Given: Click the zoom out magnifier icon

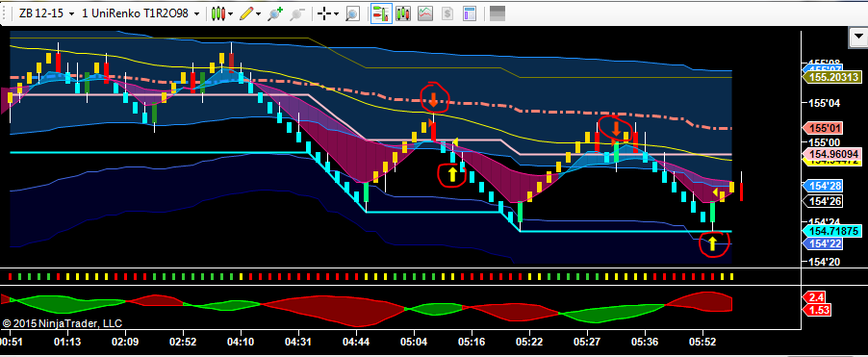Looking at the screenshot, I should (298, 13).
